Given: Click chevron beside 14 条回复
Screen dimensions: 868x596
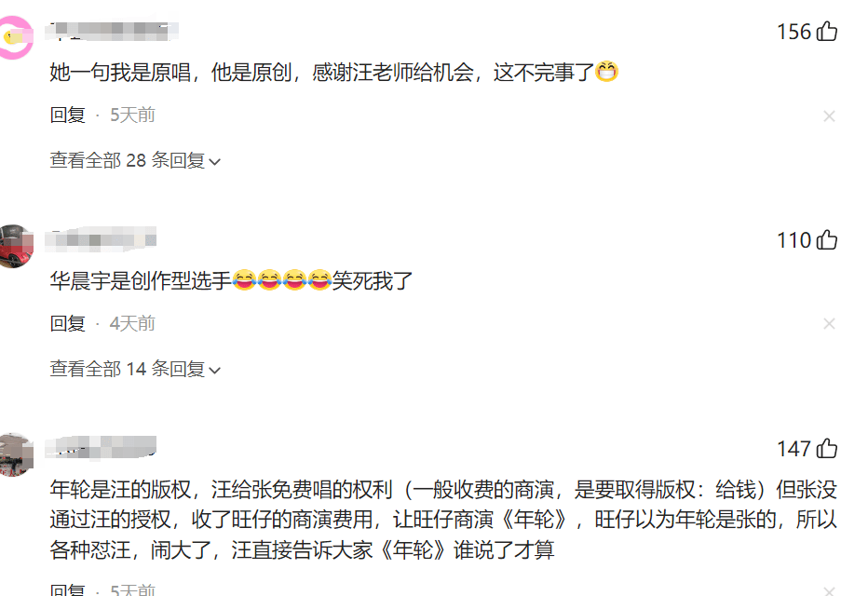Looking at the screenshot, I should (x=215, y=371).
